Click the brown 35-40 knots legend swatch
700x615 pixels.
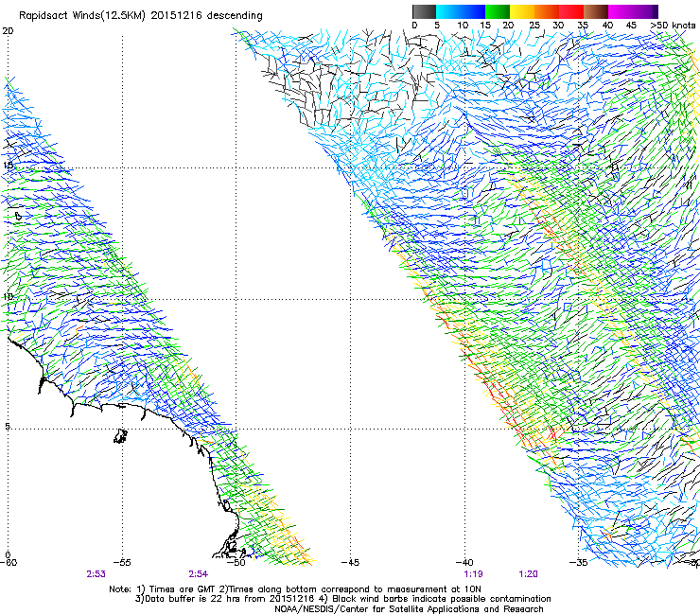pyautogui.click(x=596, y=11)
